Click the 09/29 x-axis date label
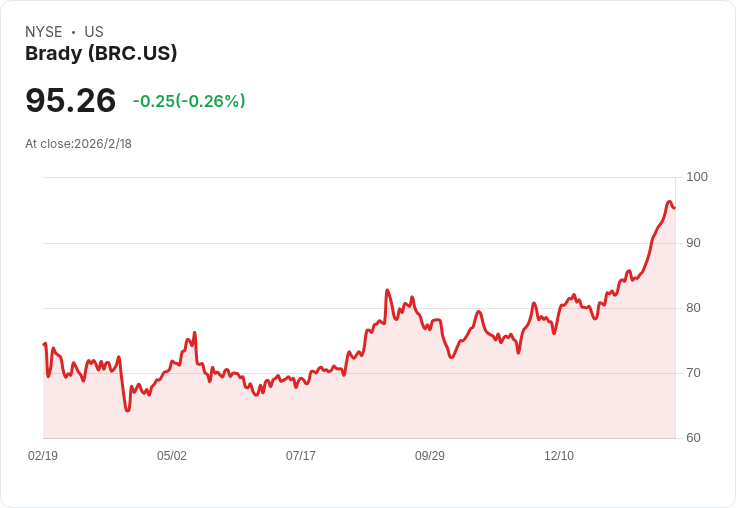The image size is (736, 508). tap(430, 455)
